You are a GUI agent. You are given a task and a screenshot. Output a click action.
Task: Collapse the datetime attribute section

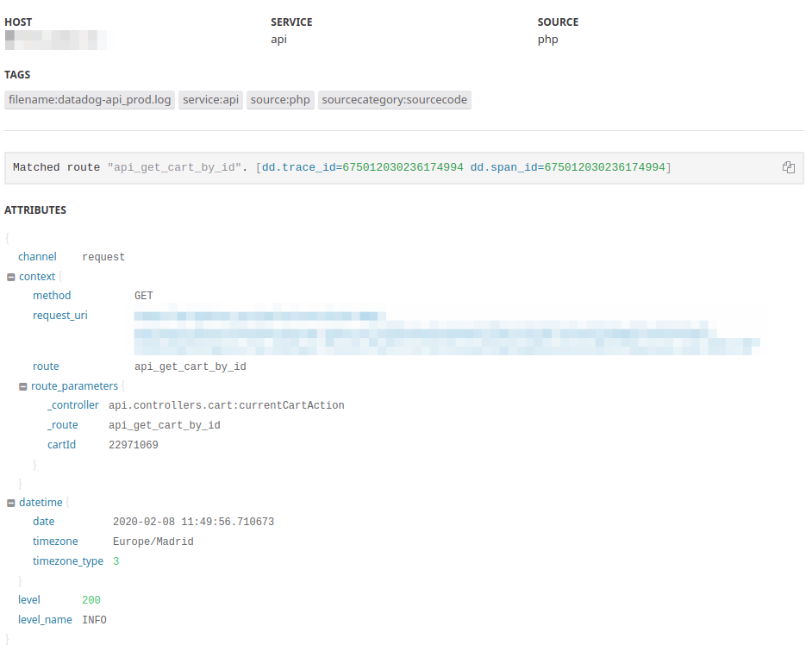[11, 504]
